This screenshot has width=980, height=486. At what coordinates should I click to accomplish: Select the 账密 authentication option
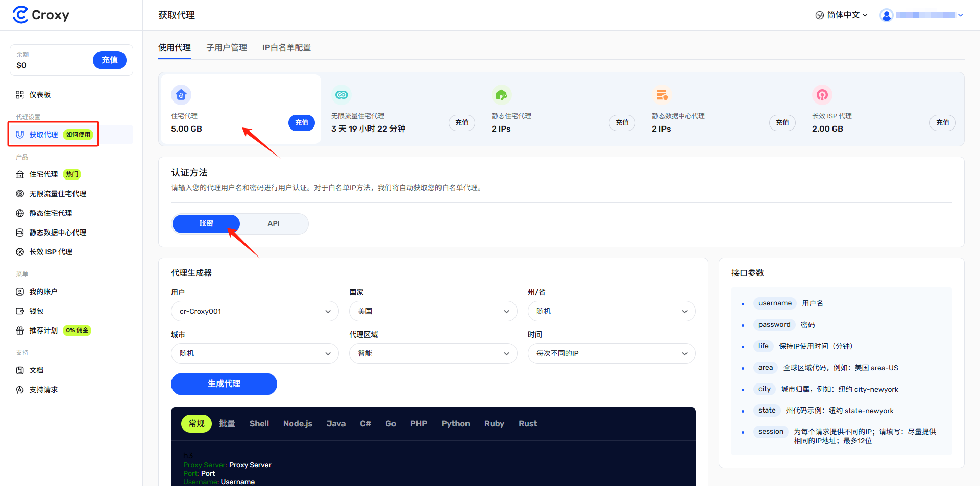click(x=206, y=223)
